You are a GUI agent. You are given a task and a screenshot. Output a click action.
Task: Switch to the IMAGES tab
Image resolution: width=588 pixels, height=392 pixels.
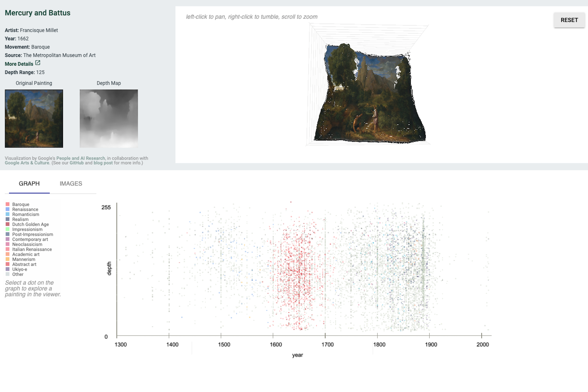click(71, 183)
